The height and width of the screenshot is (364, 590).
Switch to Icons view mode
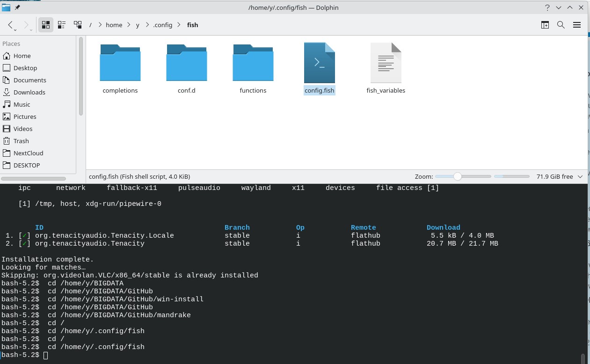[45, 25]
